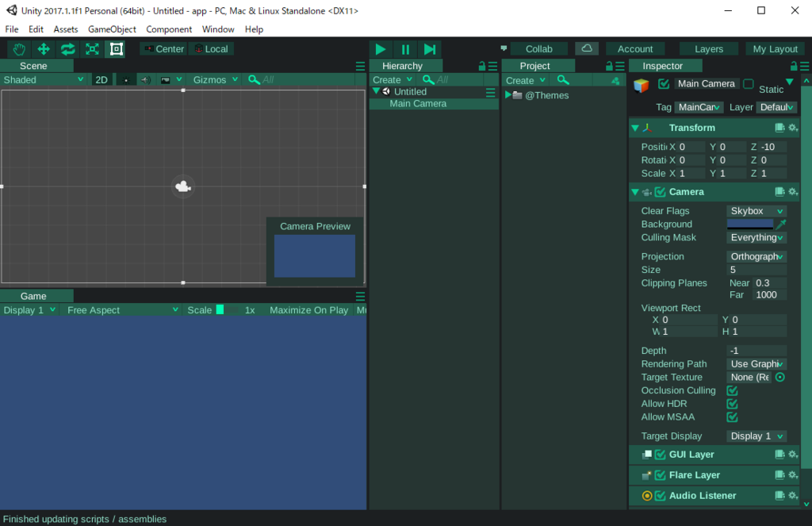Viewport: 812px width, 526px height.
Task: Open Flare Layer gear settings
Action: [793, 474]
